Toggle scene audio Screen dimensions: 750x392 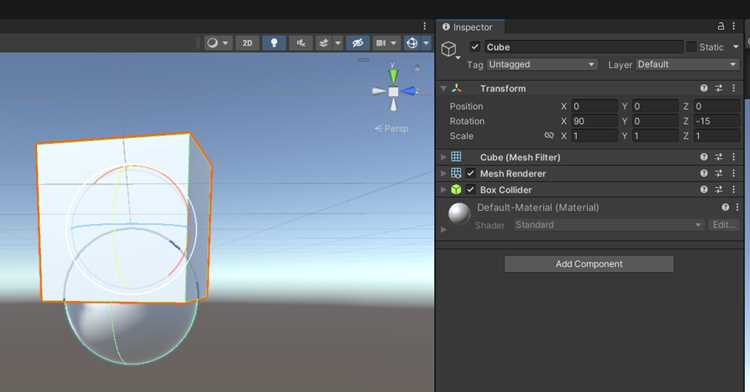tap(301, 43)
